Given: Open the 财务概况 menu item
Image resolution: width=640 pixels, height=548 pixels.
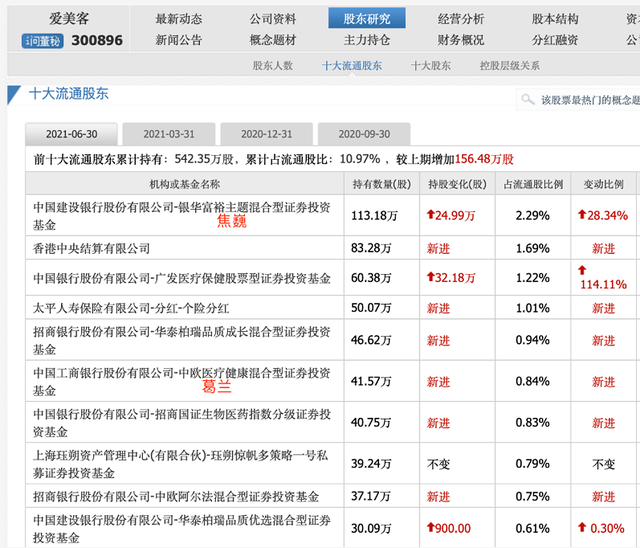Looking at the screenshot, I should coord(461,40).
